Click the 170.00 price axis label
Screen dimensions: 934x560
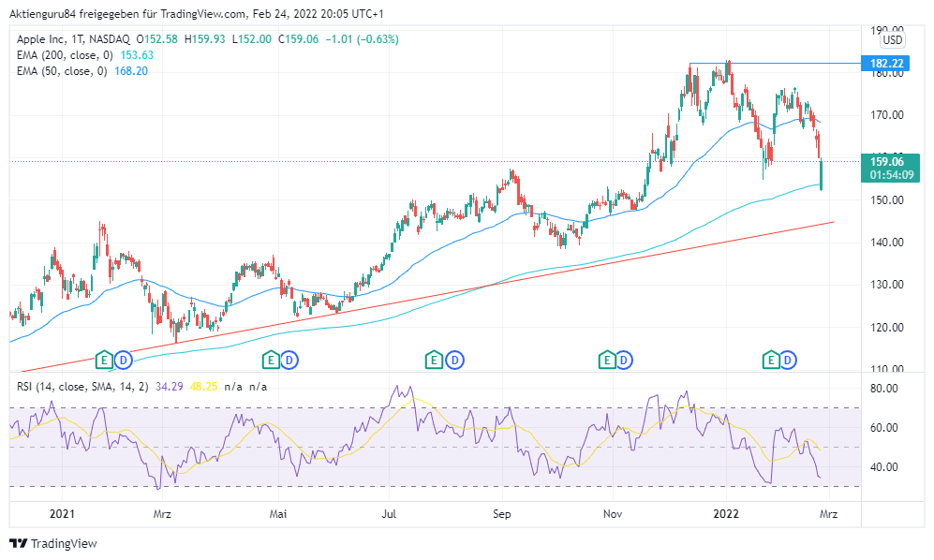887,115
